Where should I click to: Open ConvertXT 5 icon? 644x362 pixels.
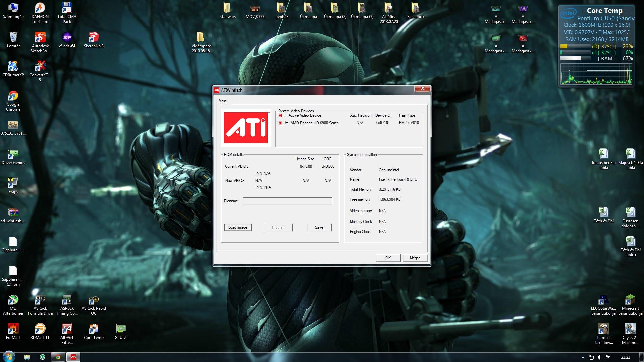pyautogui.click(x=40, y=71)
